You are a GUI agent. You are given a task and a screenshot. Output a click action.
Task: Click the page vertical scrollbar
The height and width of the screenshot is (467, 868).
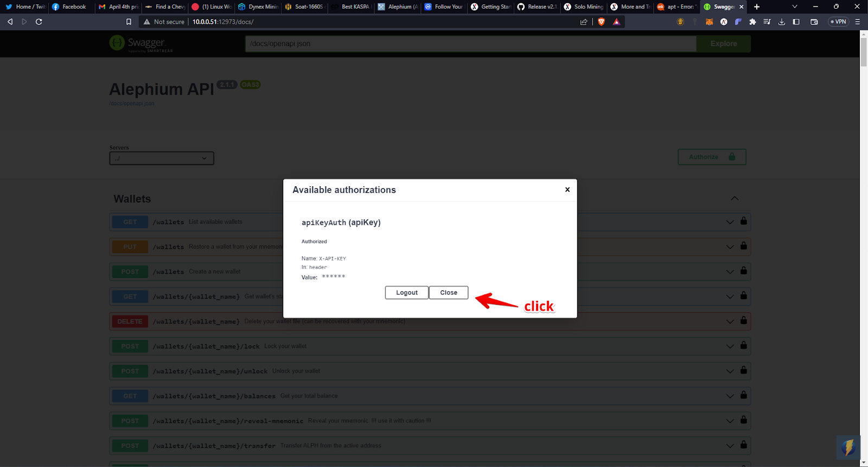(x=864, y=52)
